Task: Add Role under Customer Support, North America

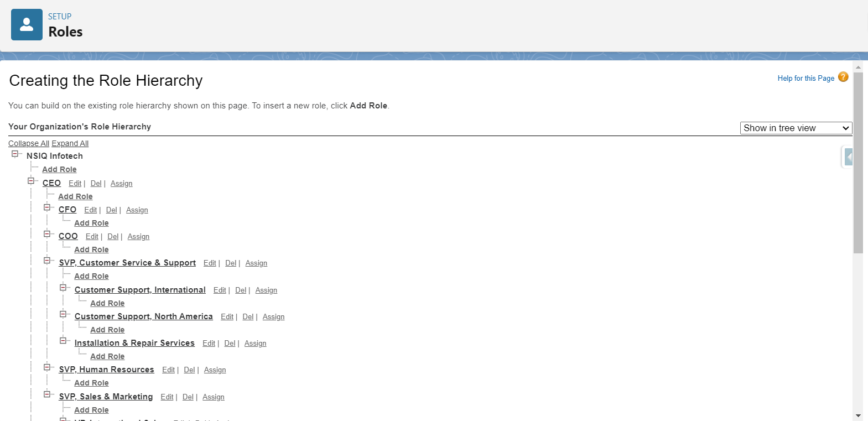Action: coord(107,330)
